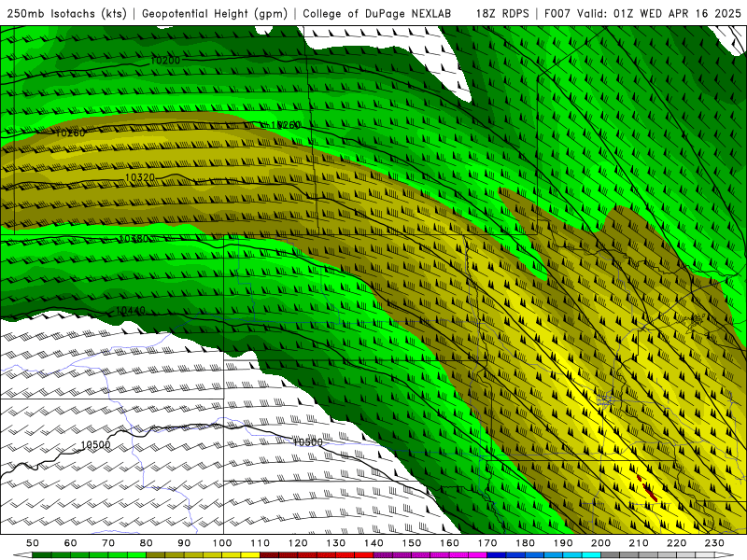Click the bright yellow swatch left of 110
The width and height of the screenshot is (747, 560).
click(x=250, y=555)
